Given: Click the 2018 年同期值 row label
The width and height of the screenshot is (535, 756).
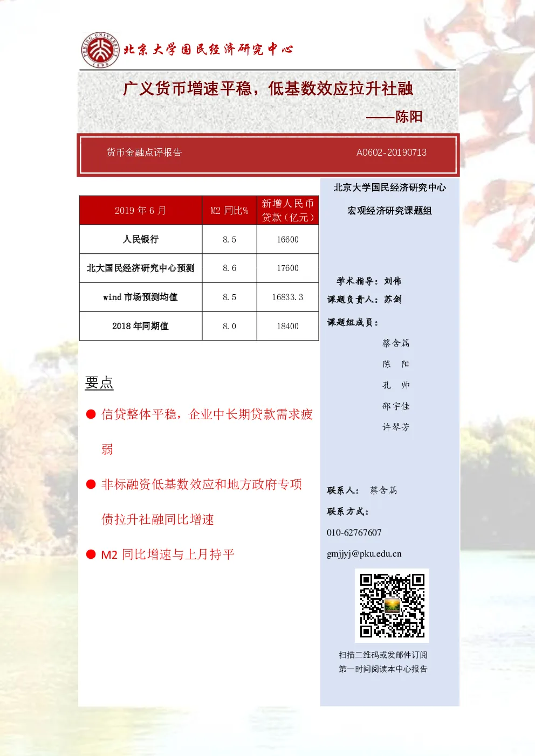Looking at the screenshot, I should click(140, 326).
